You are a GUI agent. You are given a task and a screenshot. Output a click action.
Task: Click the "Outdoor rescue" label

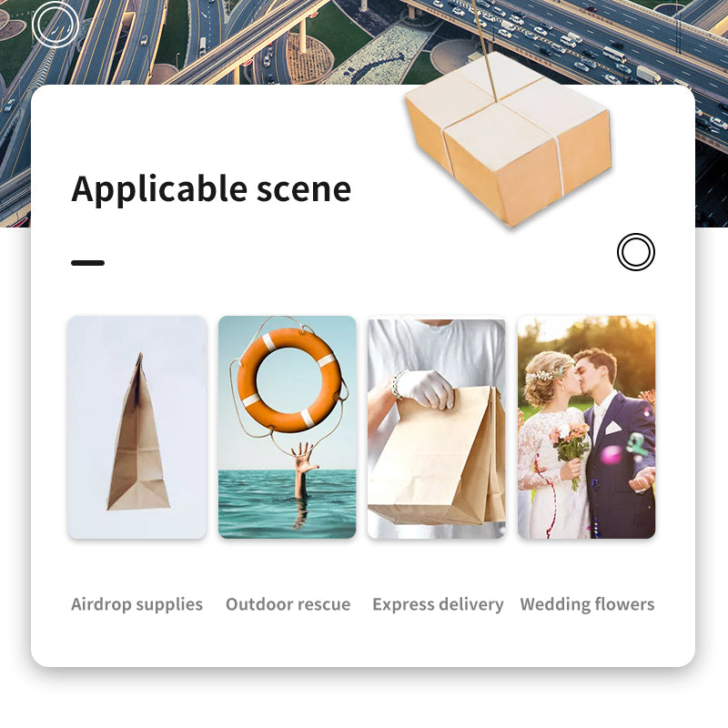(x=288, y=604)
